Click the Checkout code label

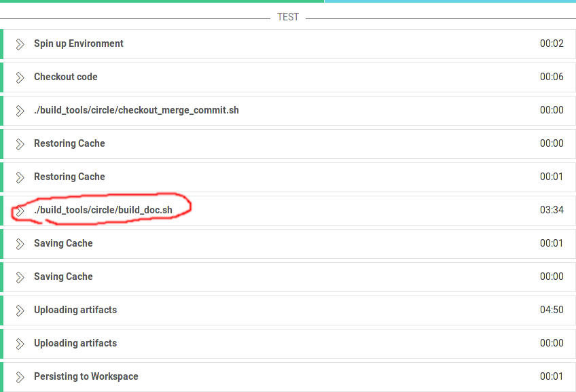point(66,77)
